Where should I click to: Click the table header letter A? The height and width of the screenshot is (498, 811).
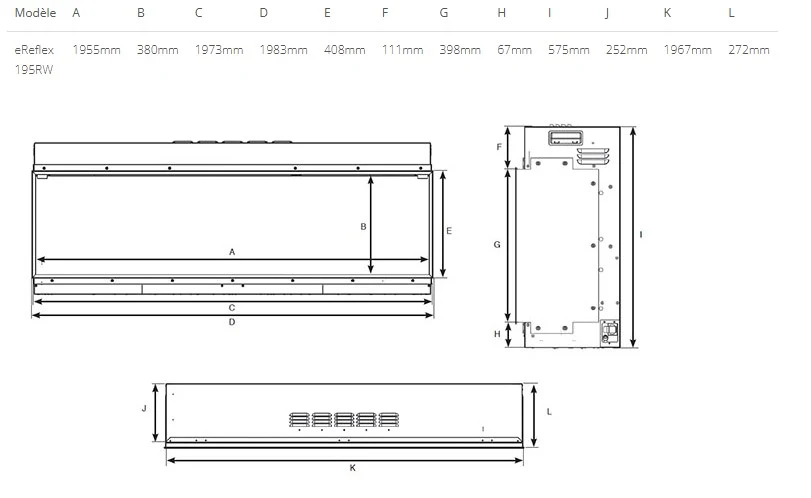[x=76, y=13]
